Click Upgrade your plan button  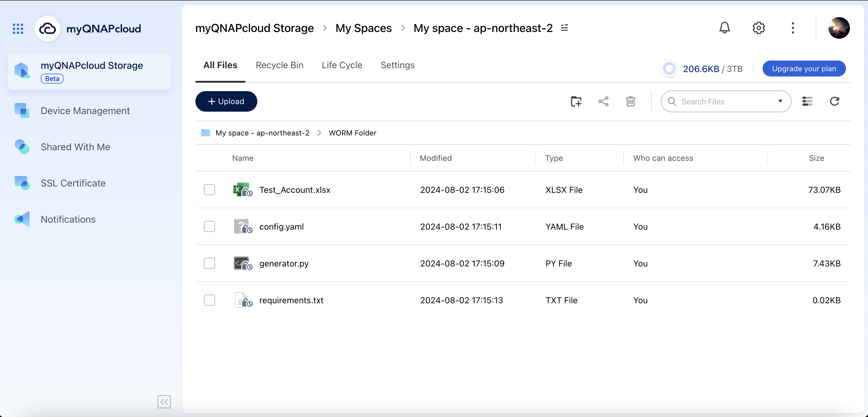tap(804, 69)
